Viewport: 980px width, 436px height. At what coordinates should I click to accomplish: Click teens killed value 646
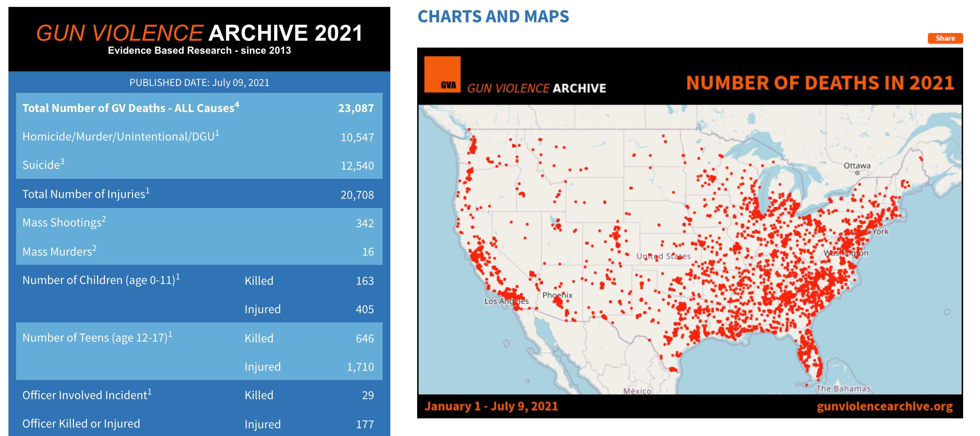tap(365, 339)
